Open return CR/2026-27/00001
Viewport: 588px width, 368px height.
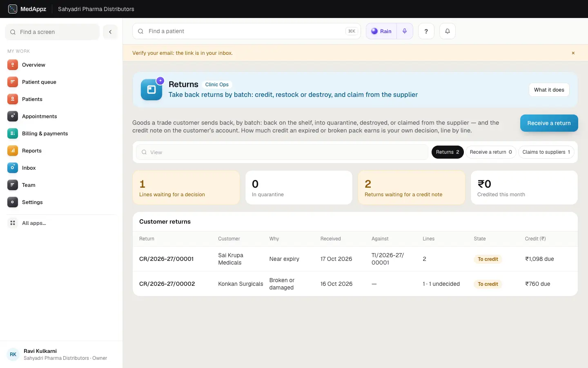point(167,259)
